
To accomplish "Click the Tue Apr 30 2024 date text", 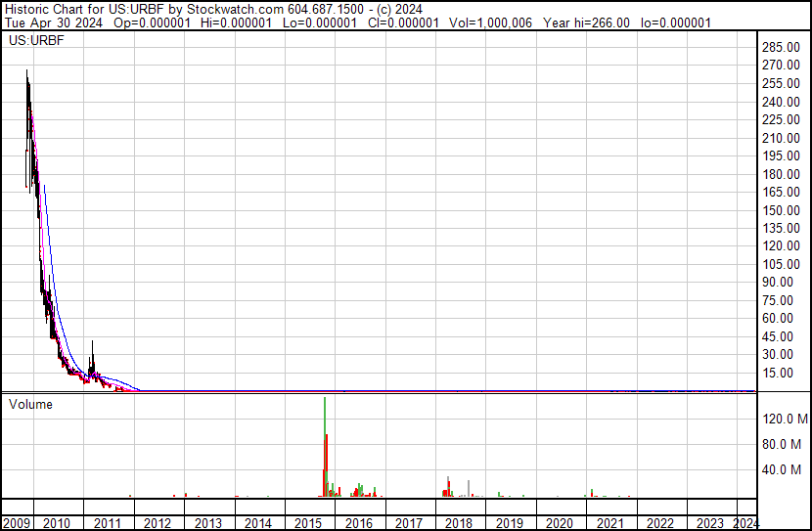I will (54, 22).
